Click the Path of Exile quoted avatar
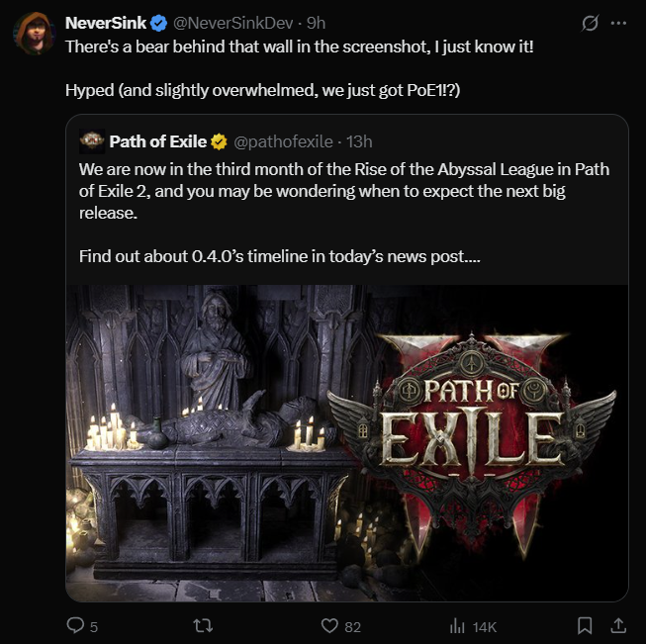The image size is (646, 644). pos(92,141)
